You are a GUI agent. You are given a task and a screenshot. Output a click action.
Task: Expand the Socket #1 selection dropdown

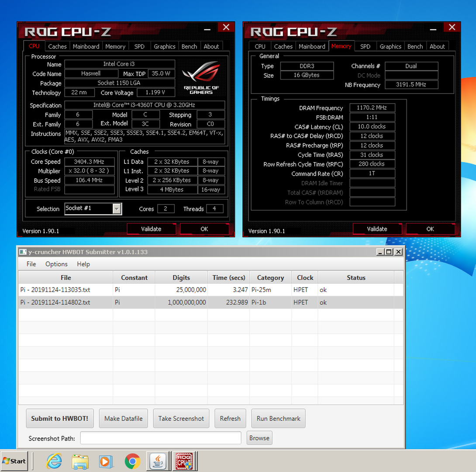tap(117, 208)
